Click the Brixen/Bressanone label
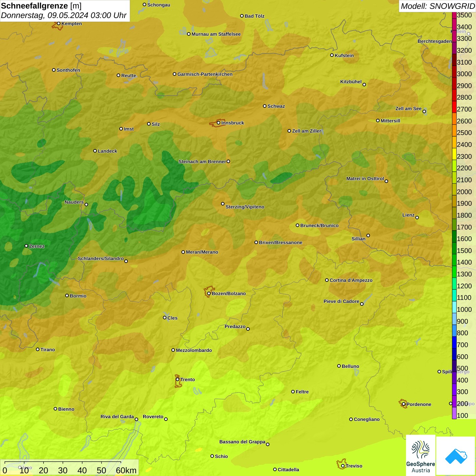The height and width of the screenshot is (476, 476). coord(280,242)
